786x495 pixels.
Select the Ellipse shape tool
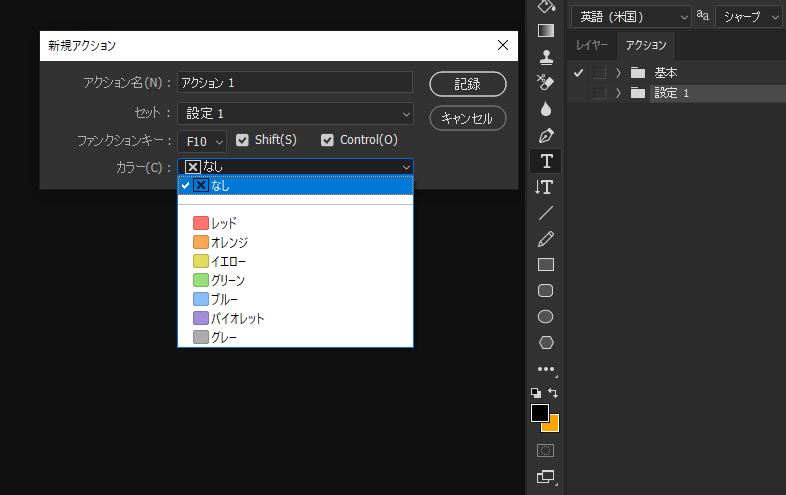click(x=546, y=317)
